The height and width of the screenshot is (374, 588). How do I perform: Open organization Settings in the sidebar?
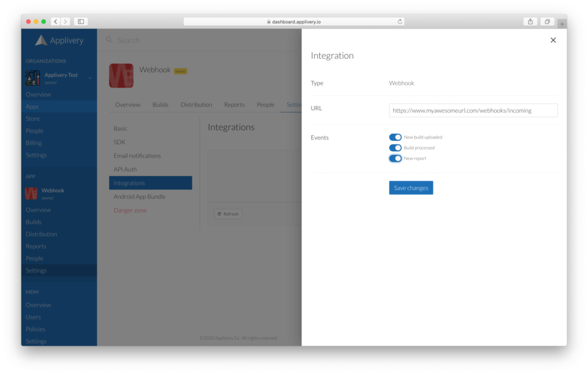tap(59, 155)
